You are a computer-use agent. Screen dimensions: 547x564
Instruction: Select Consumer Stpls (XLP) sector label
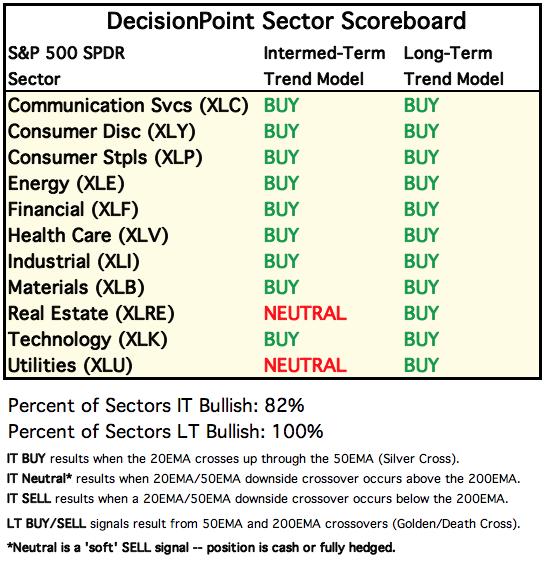[x=105, y=158]
